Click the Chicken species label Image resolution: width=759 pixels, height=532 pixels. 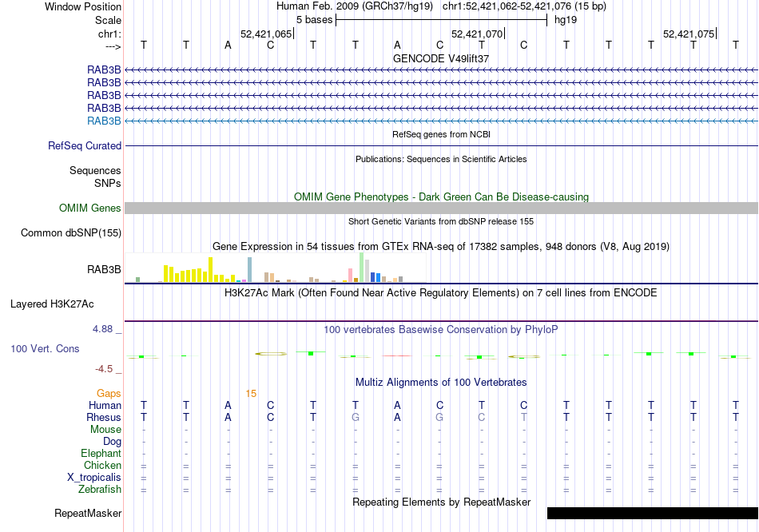tap(102, 465)
